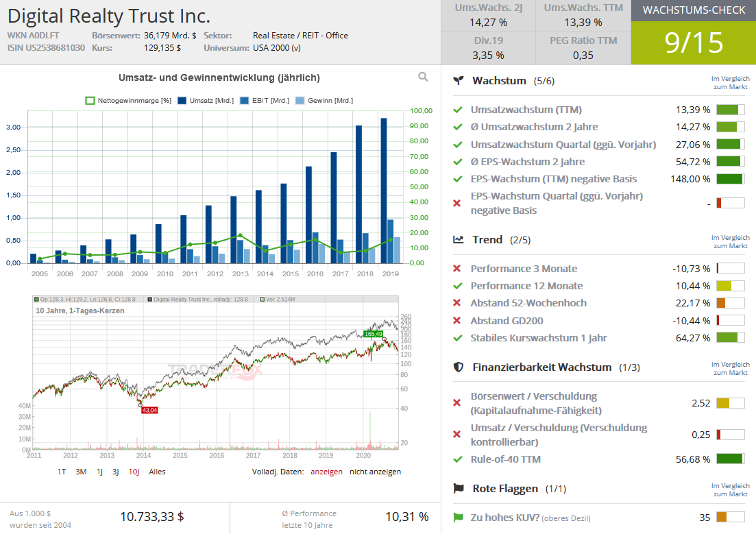
Task: Click the green check beside Umsatzwachstum Quartal
Action: point(458,145)
